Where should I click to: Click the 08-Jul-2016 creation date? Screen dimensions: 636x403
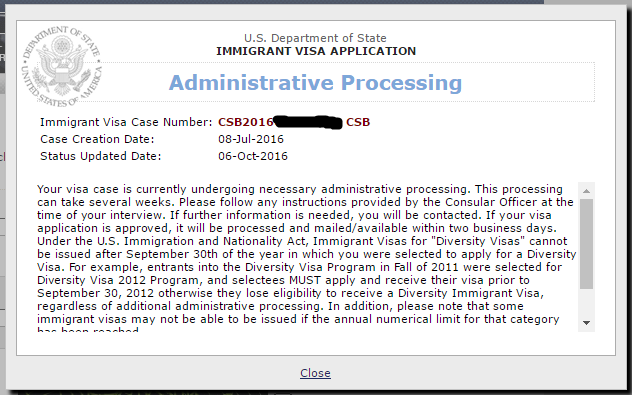[251, 139]
